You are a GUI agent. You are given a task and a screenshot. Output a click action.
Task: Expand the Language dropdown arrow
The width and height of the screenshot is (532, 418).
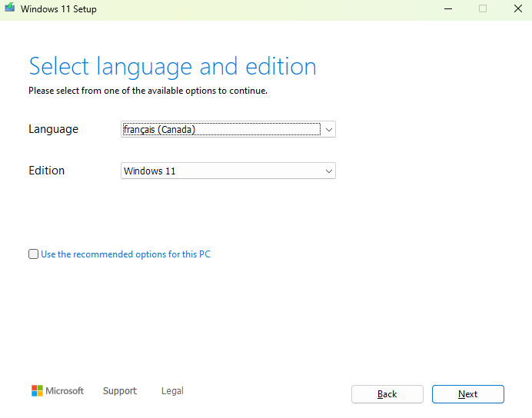click(329, 130)
